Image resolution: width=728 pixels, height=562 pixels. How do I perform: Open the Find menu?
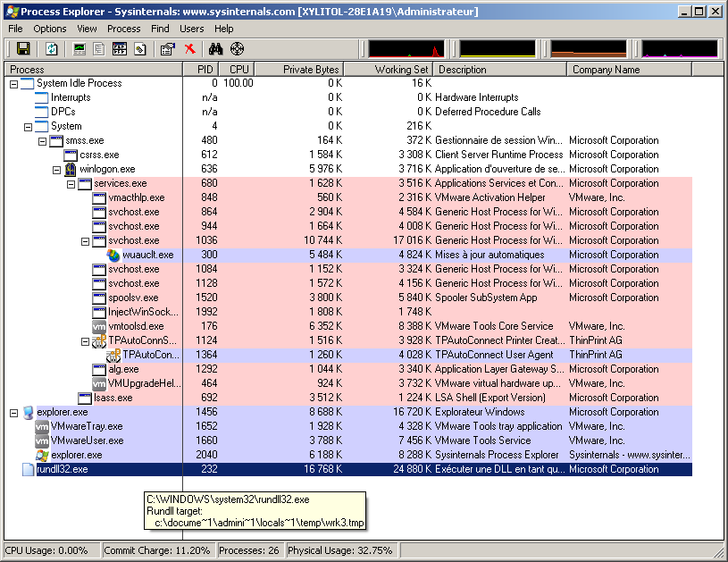pos(160,29)
